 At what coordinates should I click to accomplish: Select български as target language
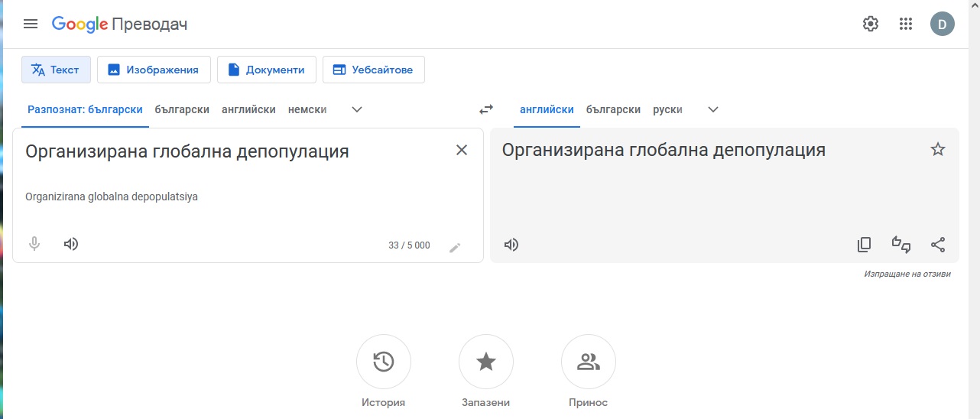point(613,109)
